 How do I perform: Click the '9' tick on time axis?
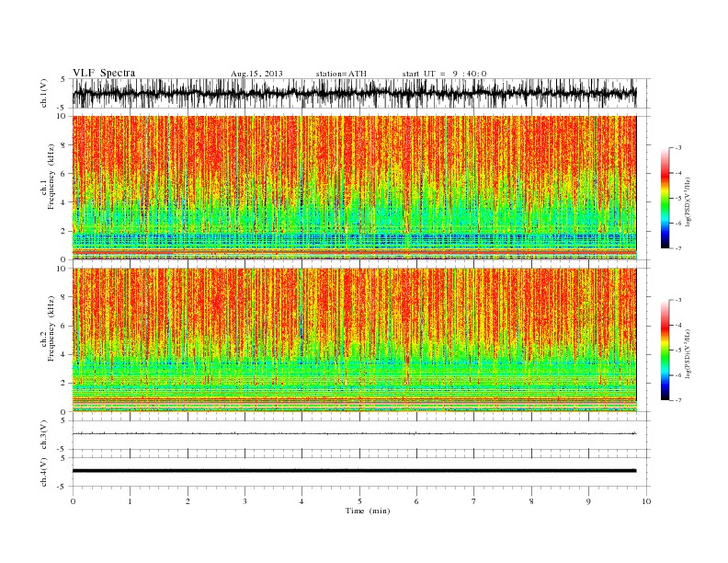point(588,501)
